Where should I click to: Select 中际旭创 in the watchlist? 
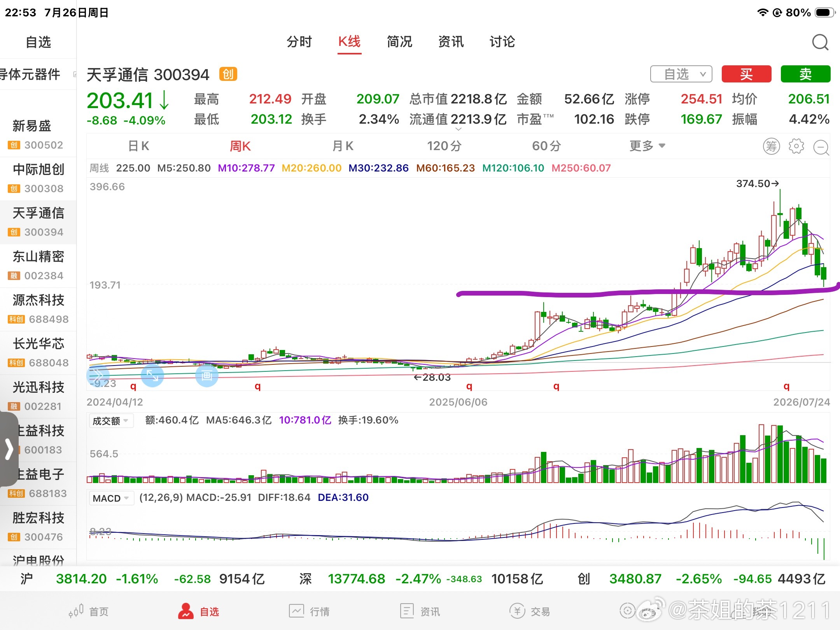pyautogui.click(x=38, y=179)
